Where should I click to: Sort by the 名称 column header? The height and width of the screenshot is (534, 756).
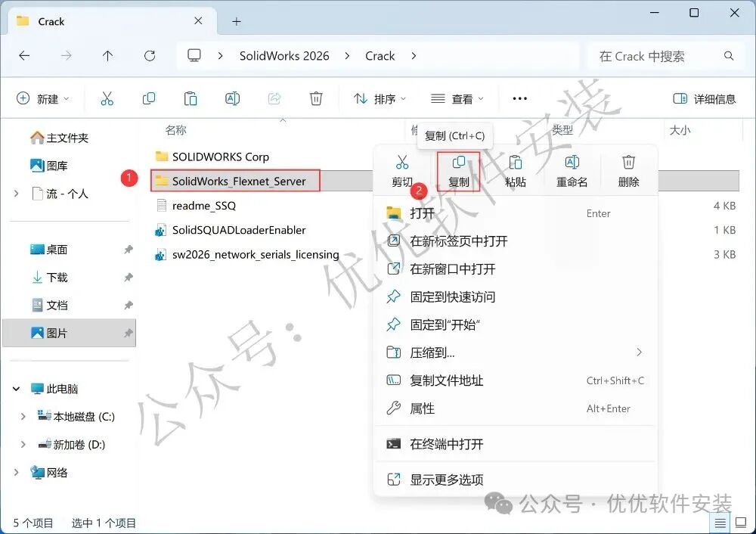(176, 130)
